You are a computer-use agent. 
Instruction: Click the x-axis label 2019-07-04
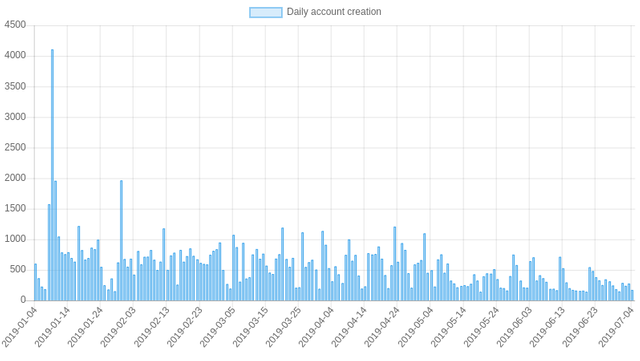coord(617,327)
